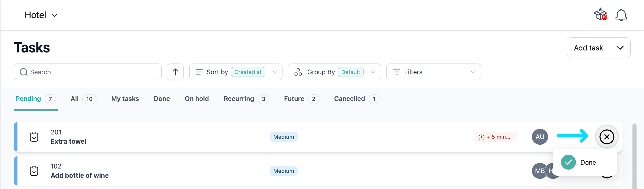Click the AU assignee avatar
644x189 pixels.
(540, 137)
